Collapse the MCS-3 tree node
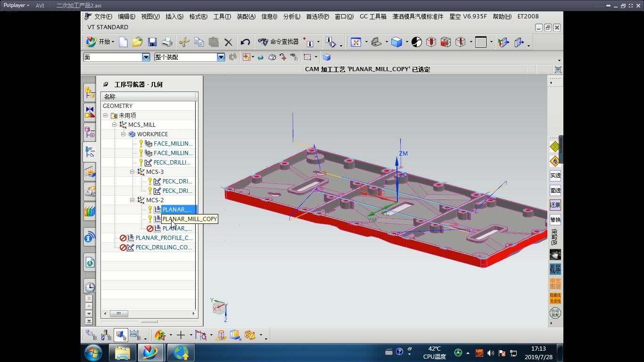Screen dimensions: 644x362 coord(132,172)
